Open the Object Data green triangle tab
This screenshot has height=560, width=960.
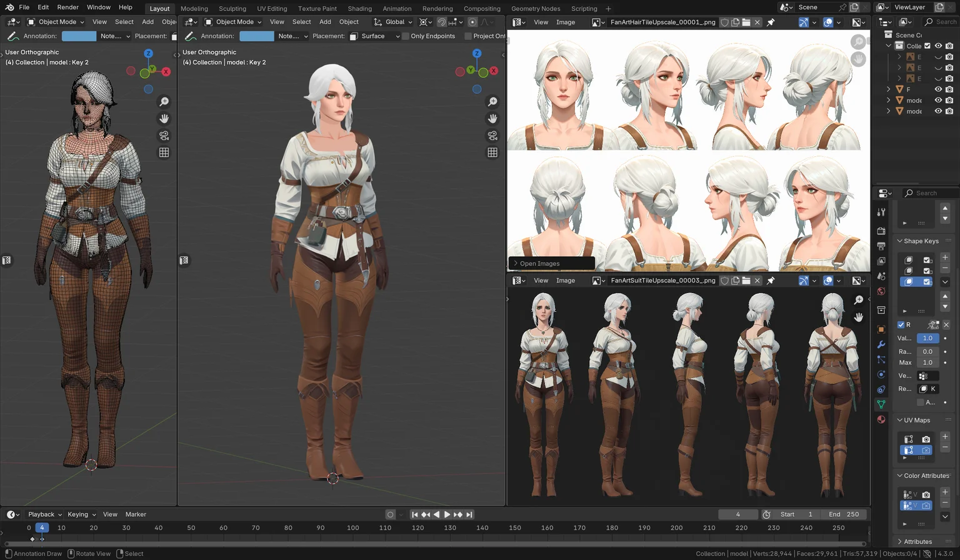click(881, 404)
